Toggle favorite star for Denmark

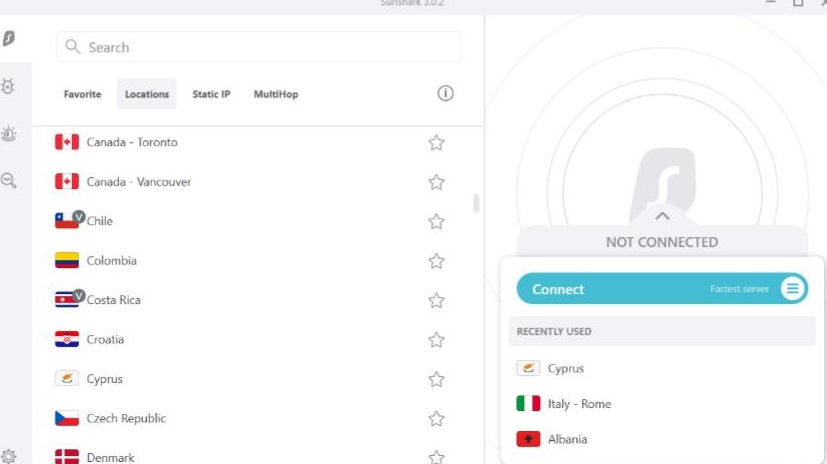pos(436,457)
